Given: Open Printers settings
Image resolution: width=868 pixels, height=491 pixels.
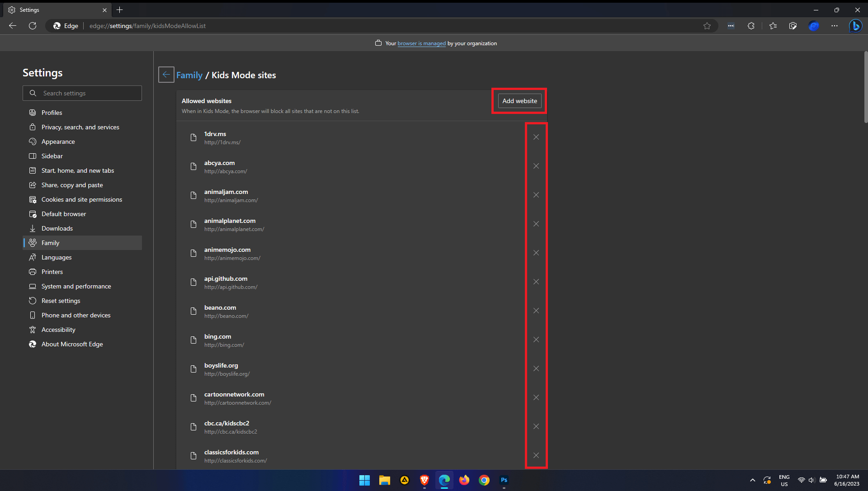Looking at the screenshot, I should click(x=82, y=272).
